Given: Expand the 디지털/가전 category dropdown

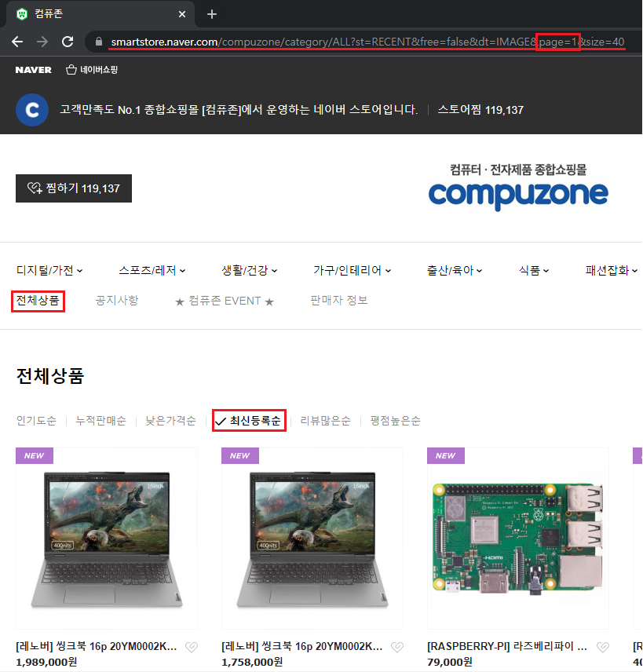Looking at the screenshot, I should coord(49,270).
